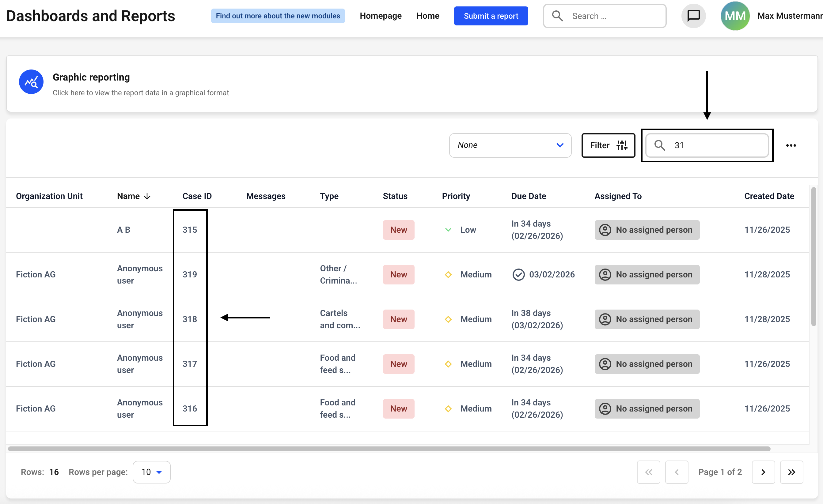Open the three-dot more options menu
The height and width of the screenshot is (504, 823).
click(791, 145)
